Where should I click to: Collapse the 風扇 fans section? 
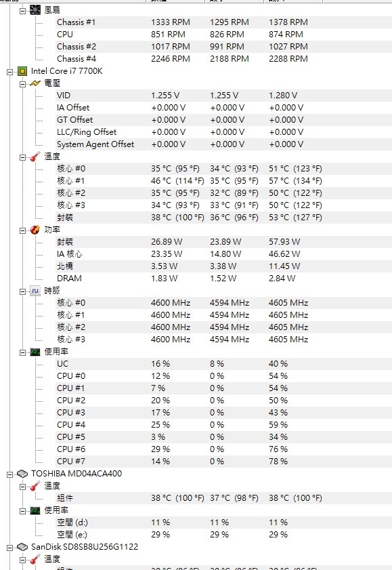click(22, 11)
